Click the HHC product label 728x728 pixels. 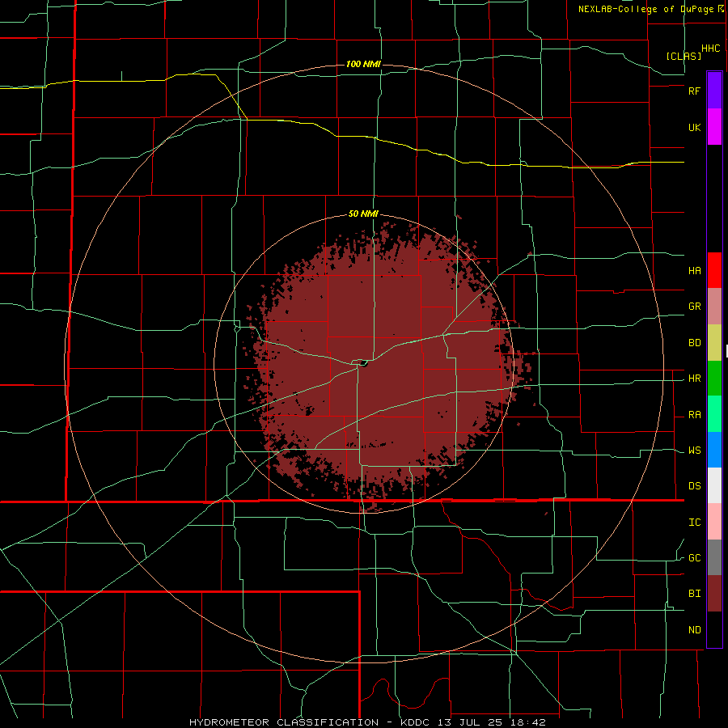click(x=711, y=49)
